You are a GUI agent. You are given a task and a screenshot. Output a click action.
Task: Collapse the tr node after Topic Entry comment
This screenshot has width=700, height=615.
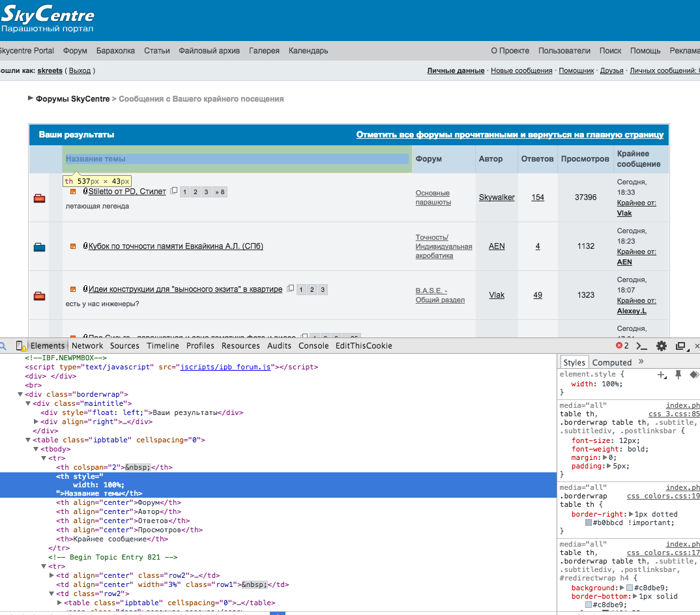44,566
